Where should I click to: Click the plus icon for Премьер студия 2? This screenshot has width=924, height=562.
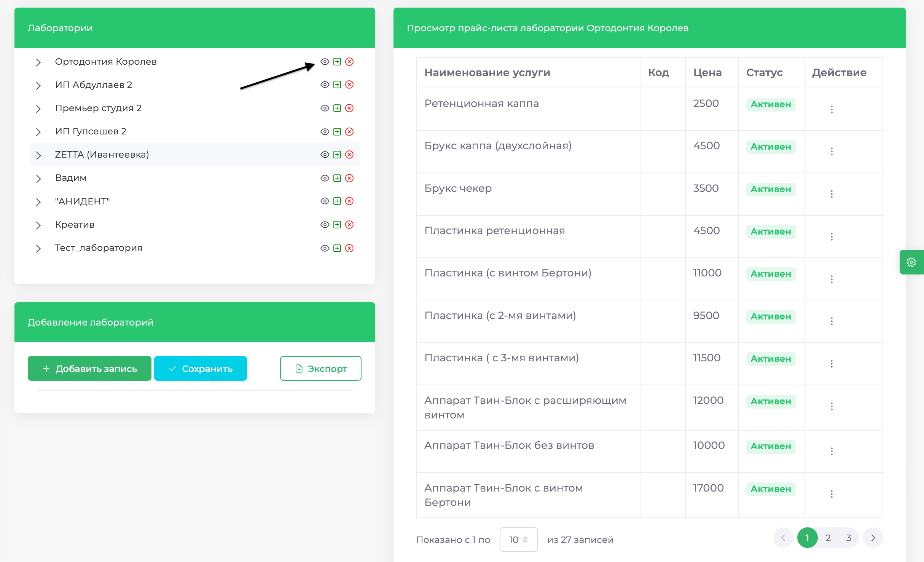pyautogui.click(x=337, y=108)
